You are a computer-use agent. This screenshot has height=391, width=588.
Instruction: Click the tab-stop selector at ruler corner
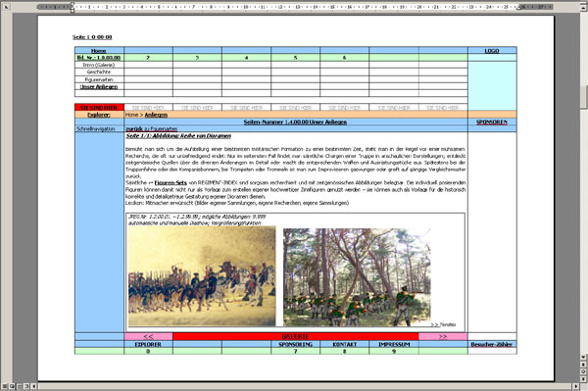[5, 7]
